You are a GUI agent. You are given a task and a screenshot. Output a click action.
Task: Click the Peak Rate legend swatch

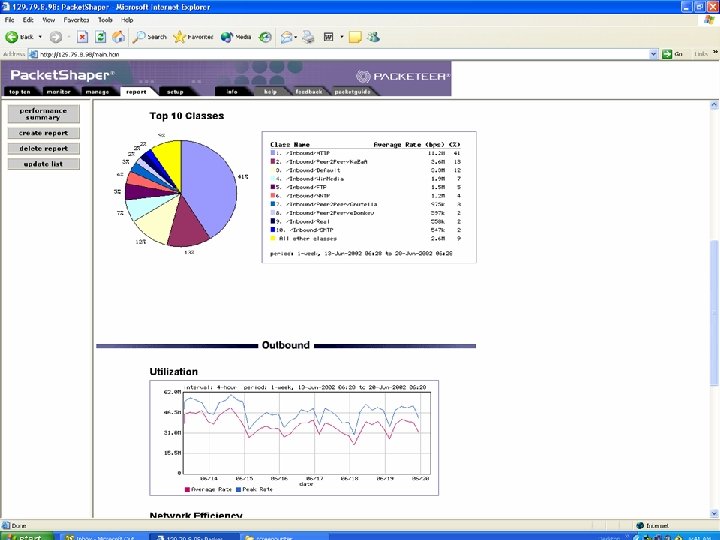click(238, 489)
